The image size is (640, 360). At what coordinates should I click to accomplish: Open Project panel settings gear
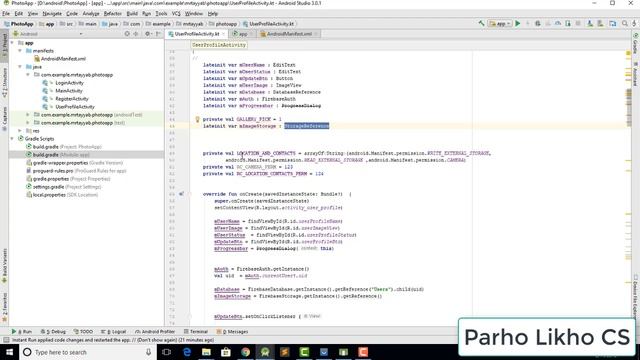pyautogui.click(x=147, y=34)
